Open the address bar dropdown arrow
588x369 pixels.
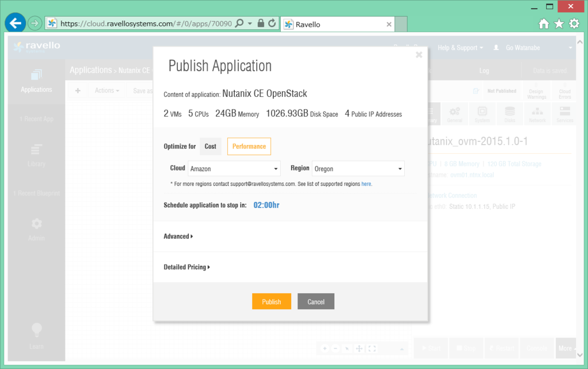tap(250, 23)
